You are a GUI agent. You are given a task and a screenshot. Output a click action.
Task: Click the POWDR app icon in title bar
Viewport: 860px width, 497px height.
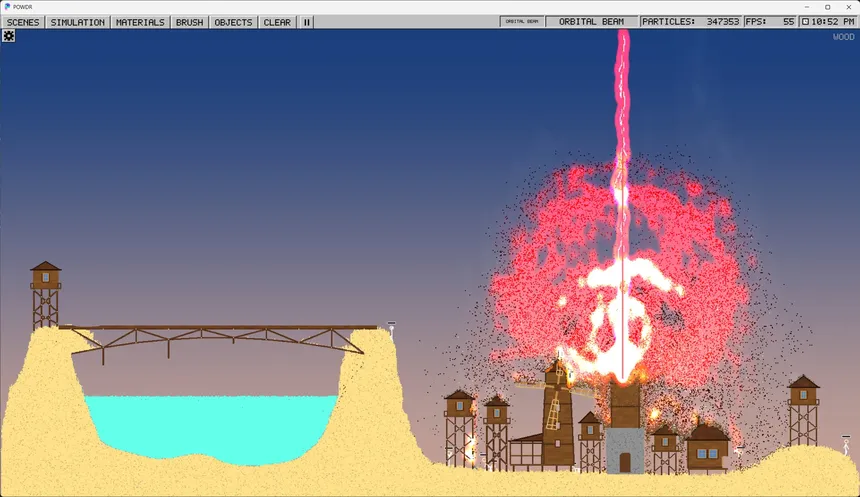point(7,7)
